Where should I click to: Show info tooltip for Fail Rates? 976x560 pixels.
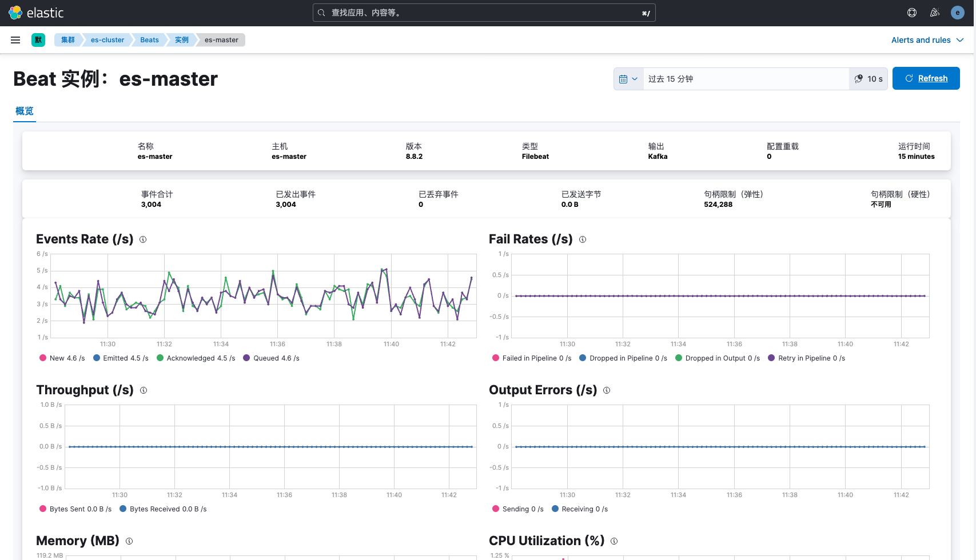coord(583,239)
